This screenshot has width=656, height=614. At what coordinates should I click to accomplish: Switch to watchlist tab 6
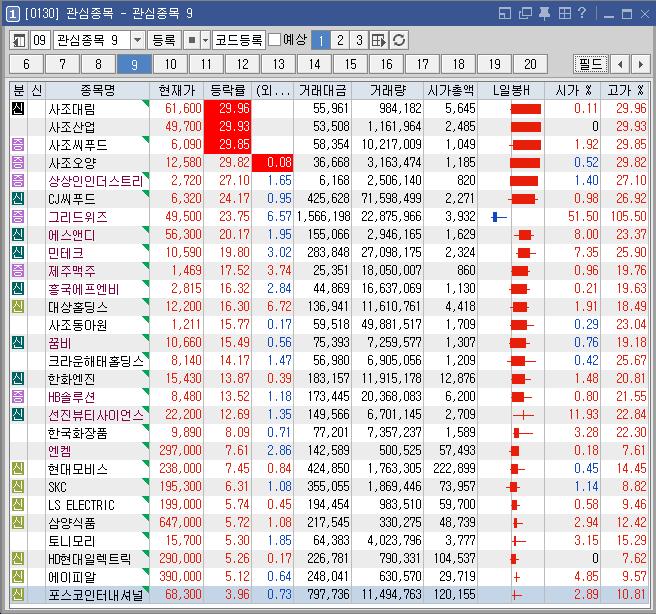click(x=26, y=64)
